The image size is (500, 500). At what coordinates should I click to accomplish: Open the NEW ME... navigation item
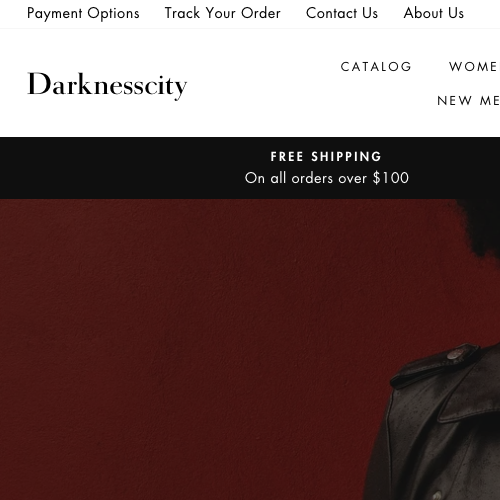tap(468, 100)
